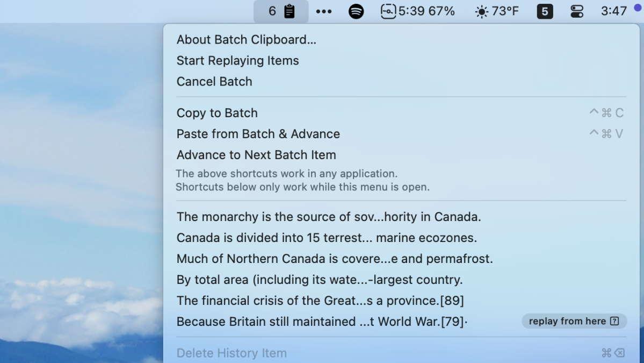This screenshot has width=644, height=363.
Task: Select Cancel Batch
Action: 401,81
